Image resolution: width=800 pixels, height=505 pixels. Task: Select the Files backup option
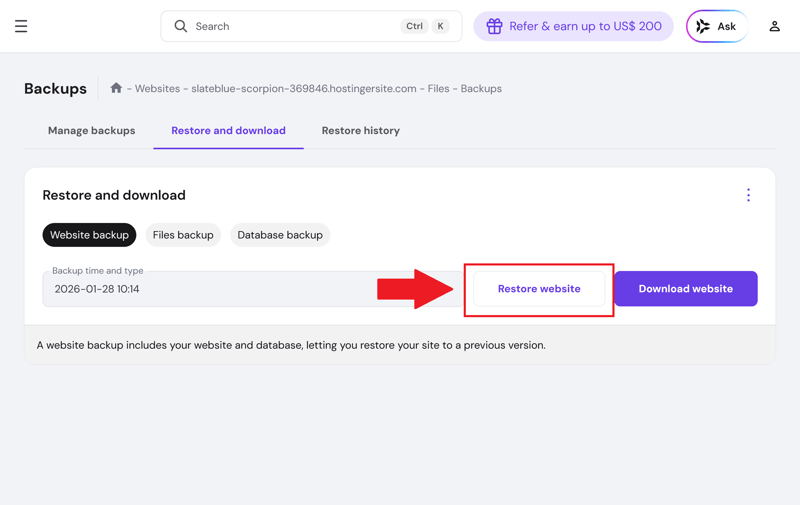point(183,235)
